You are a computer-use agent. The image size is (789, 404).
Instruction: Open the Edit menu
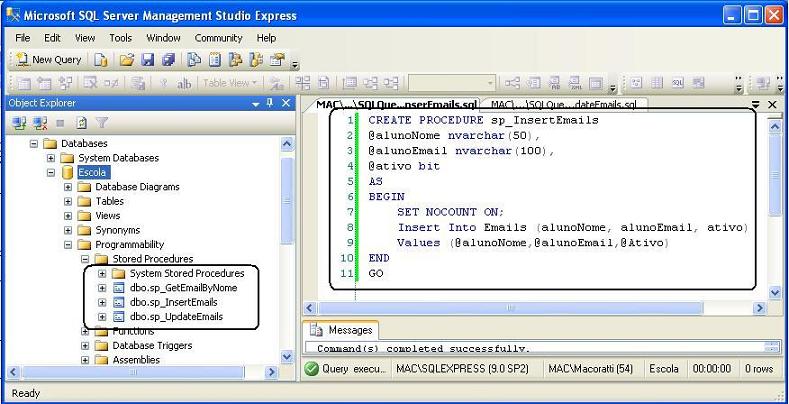point(52,38)
